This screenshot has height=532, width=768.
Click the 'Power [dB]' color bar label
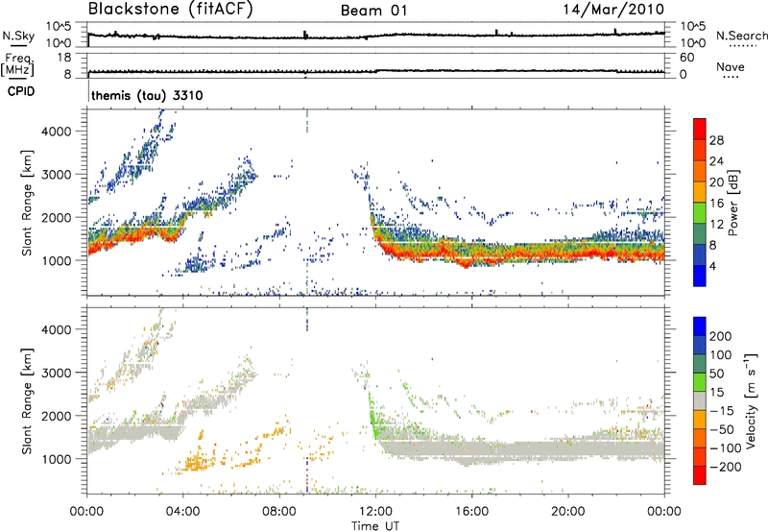pyautogui.click(x=733, y=203)
